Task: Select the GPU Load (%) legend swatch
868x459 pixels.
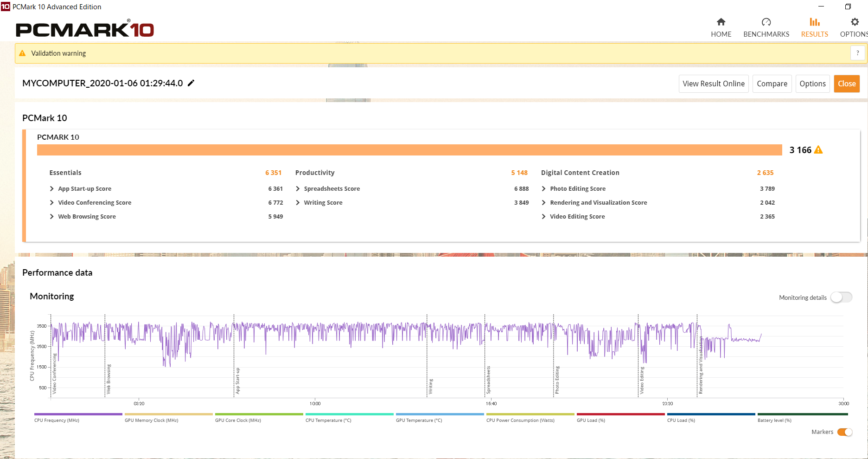Action: point(621,414)
